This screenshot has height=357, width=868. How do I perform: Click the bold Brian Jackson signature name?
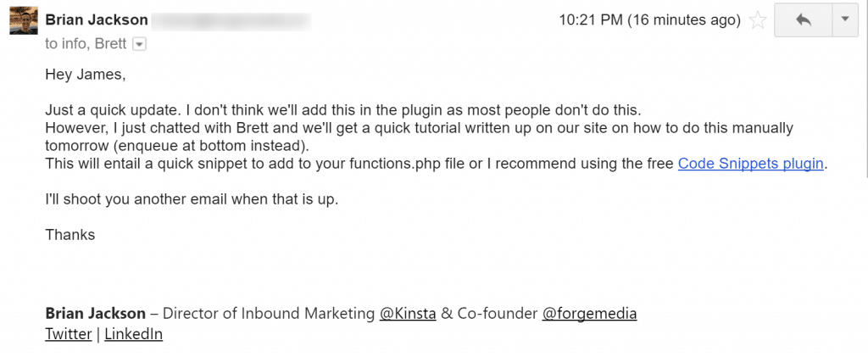point(95,314)
